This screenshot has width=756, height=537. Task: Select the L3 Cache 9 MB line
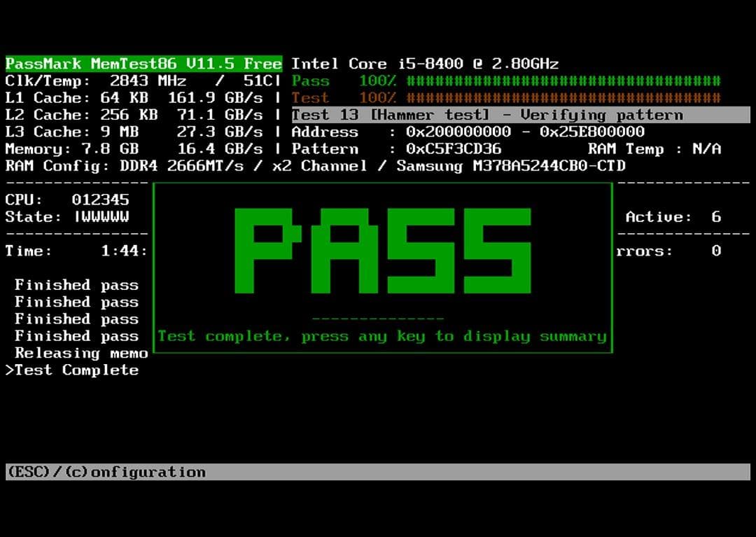click(140, 132)
